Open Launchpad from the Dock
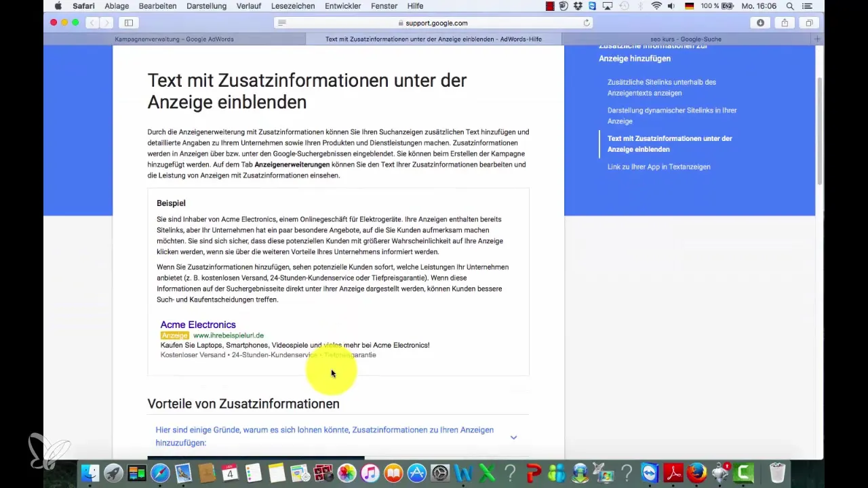 [113, 472]
